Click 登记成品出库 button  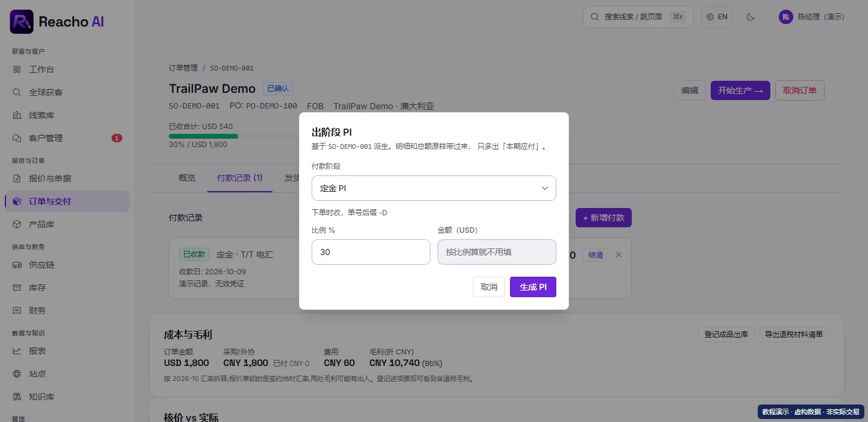(x=726, y=335)
